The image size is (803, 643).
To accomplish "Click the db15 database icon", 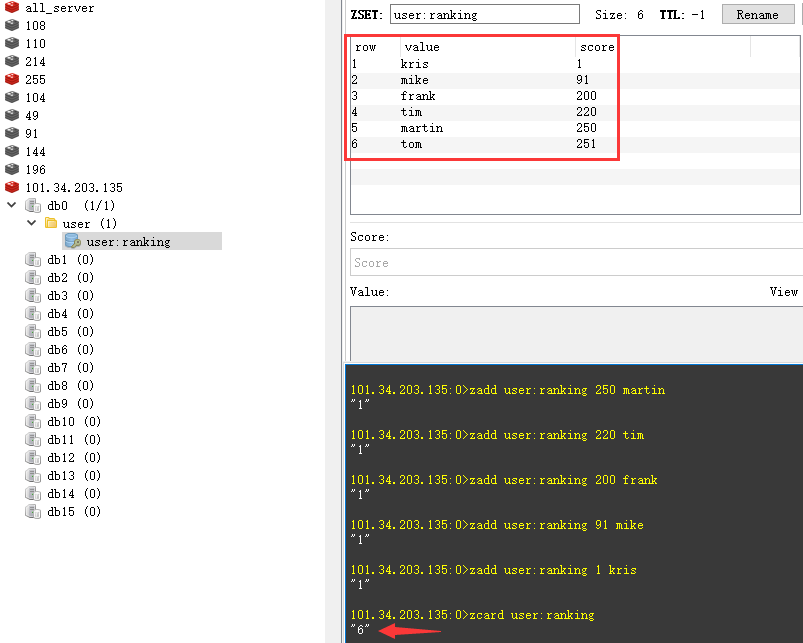I will click(x=33, y=512).
